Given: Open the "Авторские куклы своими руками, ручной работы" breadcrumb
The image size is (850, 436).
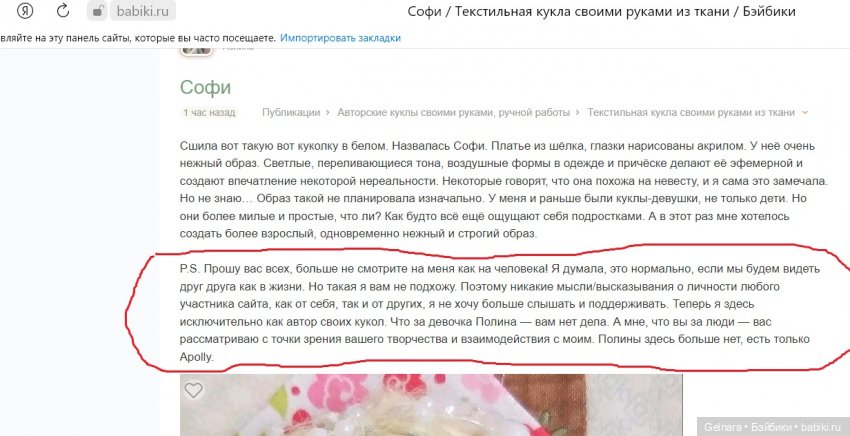Looking at the screenshot, I should [x=453, y=113].
